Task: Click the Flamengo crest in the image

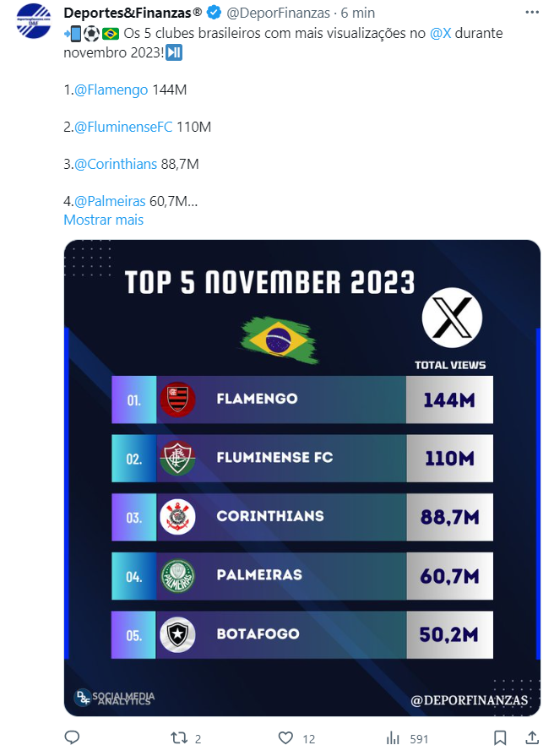Action: click(x=177, y=400)
